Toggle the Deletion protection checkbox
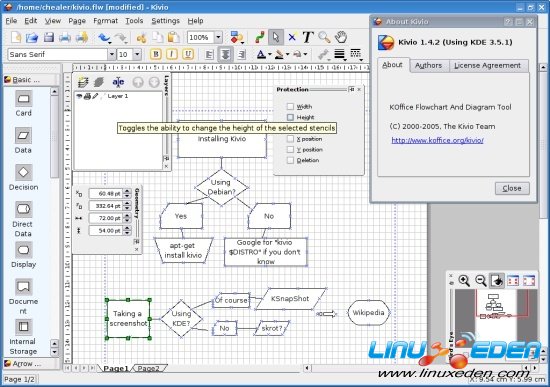550x387 pixels. (290, 160)
